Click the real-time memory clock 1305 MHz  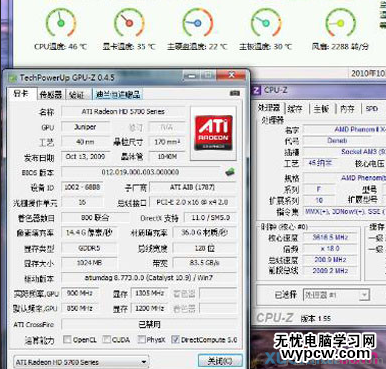pos(150,293)
